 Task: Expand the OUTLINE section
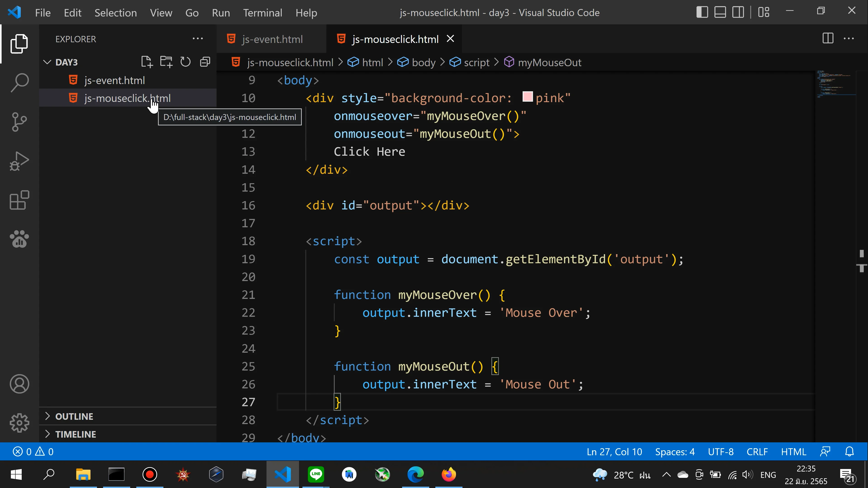[48, 416]
